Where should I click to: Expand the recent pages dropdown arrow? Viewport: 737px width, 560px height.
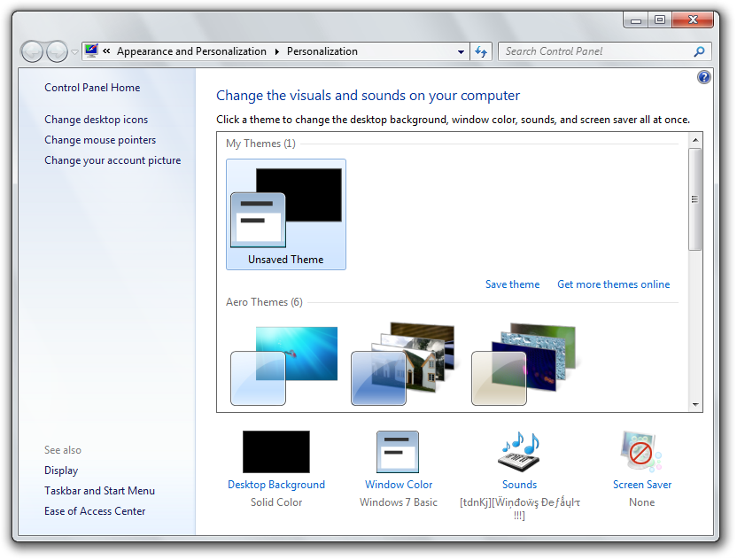coord(74,52)
